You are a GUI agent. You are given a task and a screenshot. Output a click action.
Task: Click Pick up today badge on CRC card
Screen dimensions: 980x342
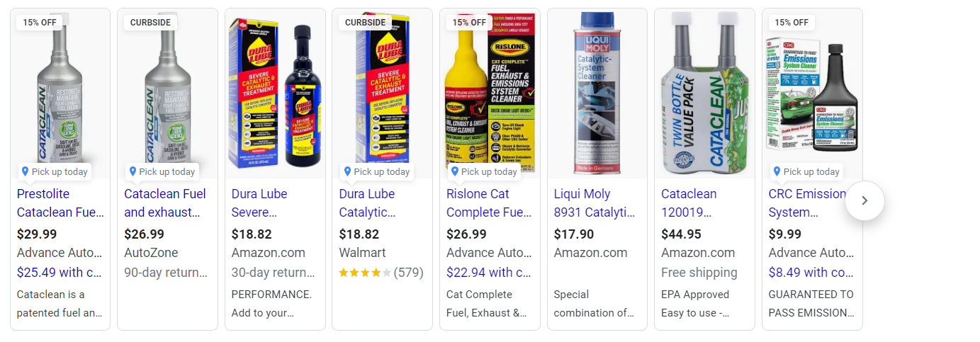(806, 171)
